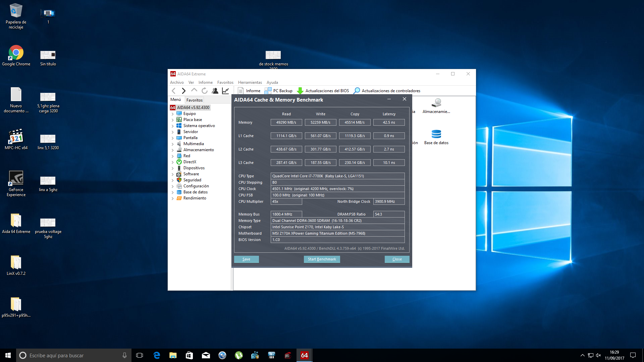Image resolution: width=644 pixels, height=362 pixels.
Task: Open the user manager icon in toolbar
Action: pyautogui.click(x=215, y=91)
